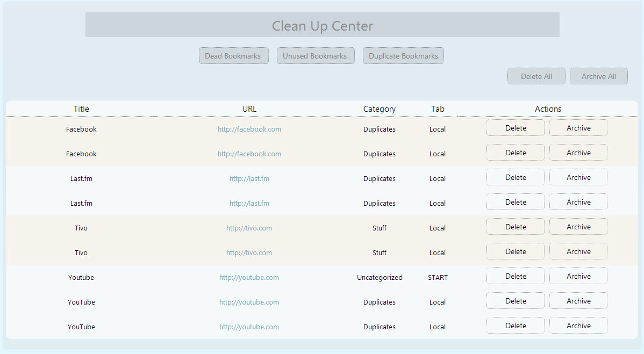The image size is (644, 354).
Task: Archive the second Last.fm bookmark
Action: [578, 202]
